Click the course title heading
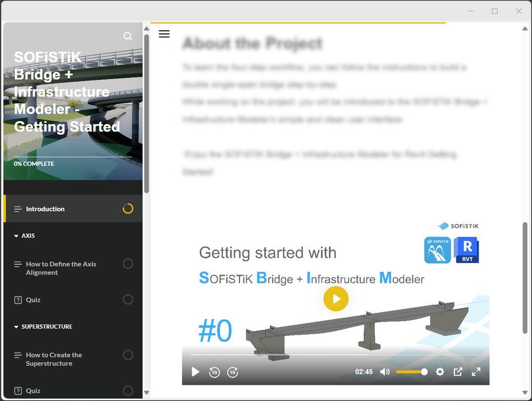 click(67, 92)
